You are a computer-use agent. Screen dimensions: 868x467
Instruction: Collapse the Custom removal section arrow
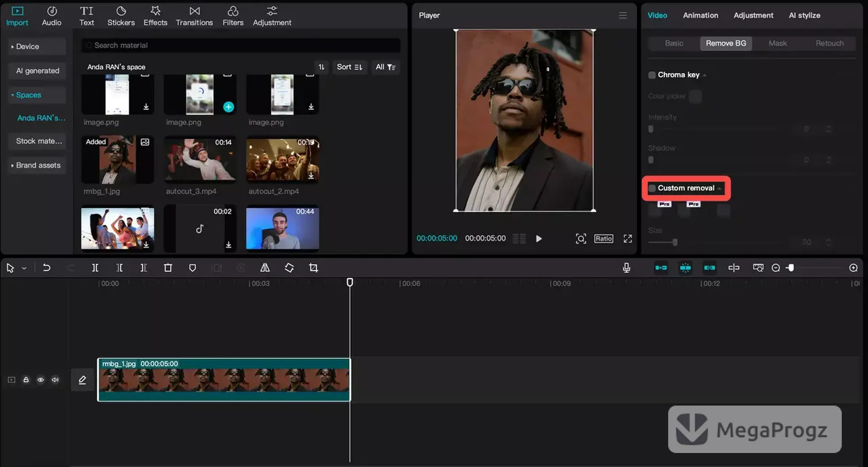coord(719,189)
